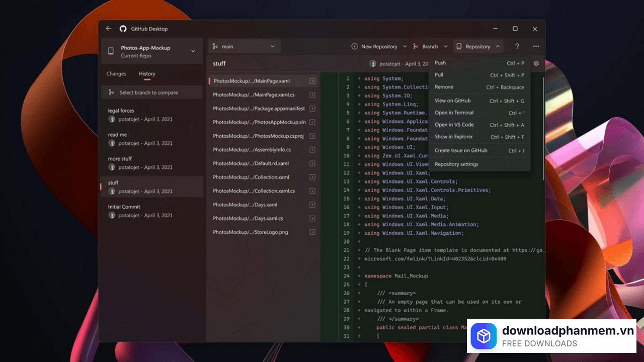
Task: Choose Open in VS Code
Action: click(x=454, y=124)
